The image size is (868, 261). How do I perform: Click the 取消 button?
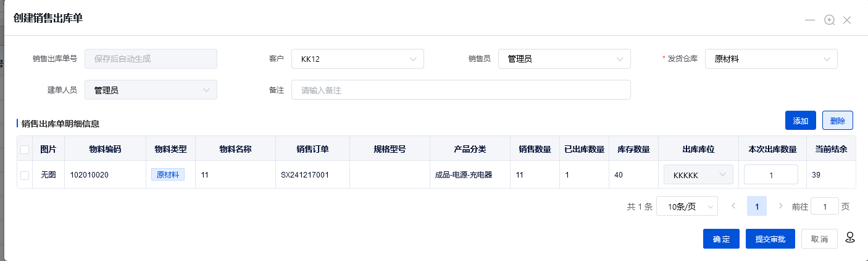[819, 239]
